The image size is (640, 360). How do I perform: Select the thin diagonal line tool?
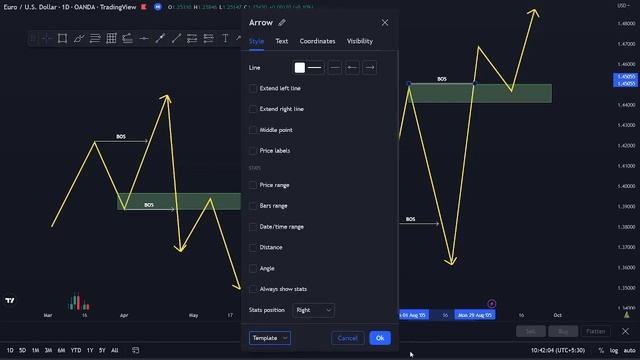[x=176, y=38]
